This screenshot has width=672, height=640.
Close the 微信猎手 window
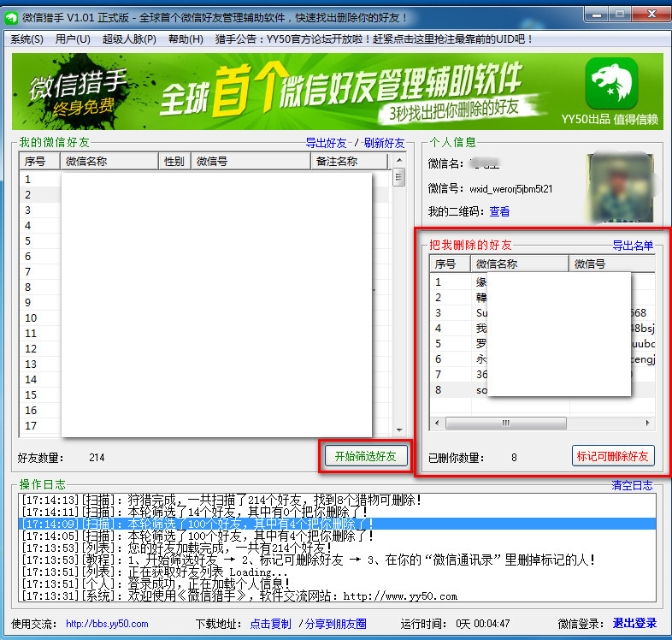[651, 15]
